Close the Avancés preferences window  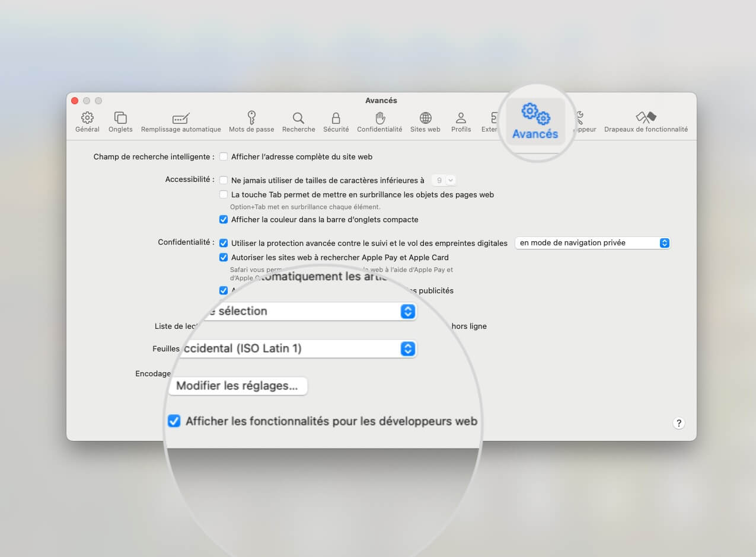coord(75,101)
